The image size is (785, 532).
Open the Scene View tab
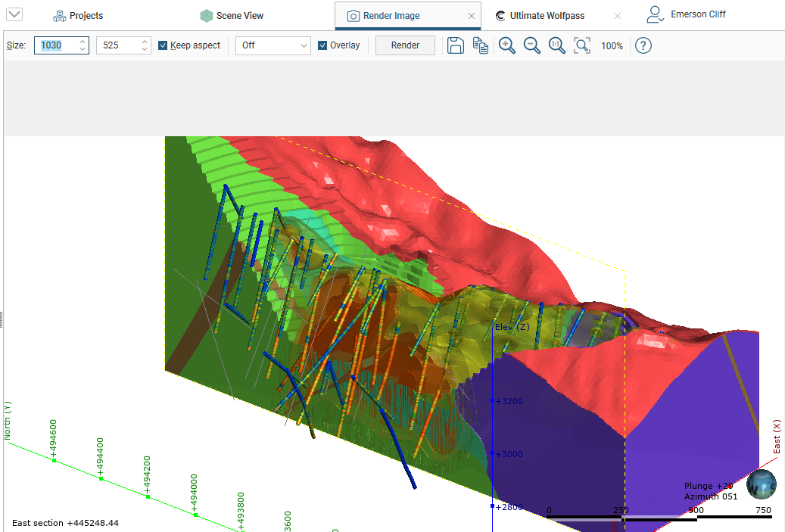pyautogui.click(x=232, y=16)
